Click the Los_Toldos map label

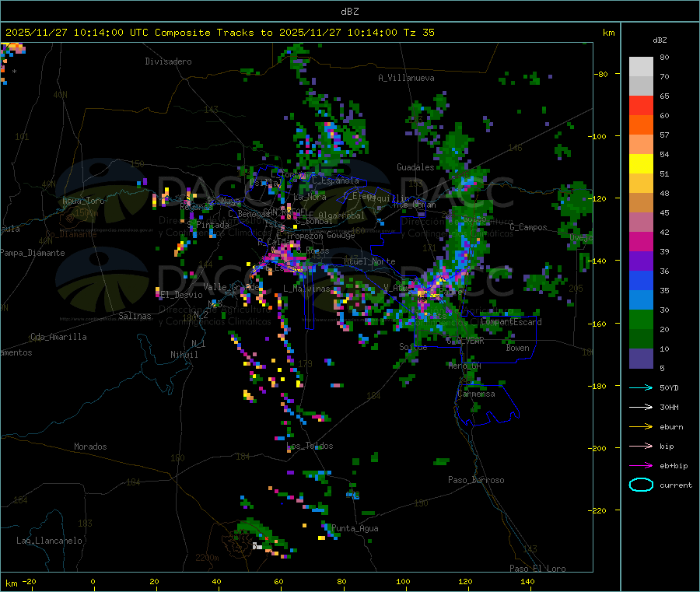(310, 446)
